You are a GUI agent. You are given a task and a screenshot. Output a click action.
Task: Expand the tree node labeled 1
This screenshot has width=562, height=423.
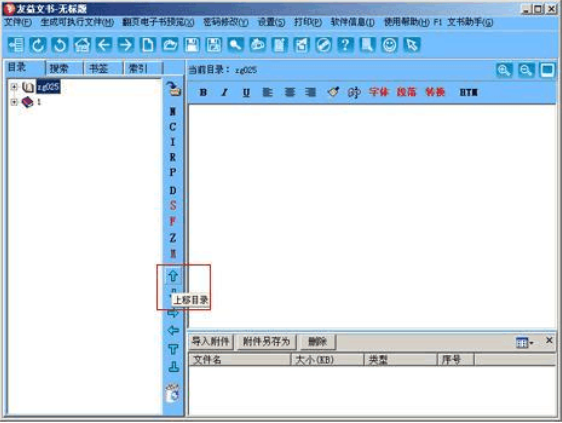[x=14, y=102]
